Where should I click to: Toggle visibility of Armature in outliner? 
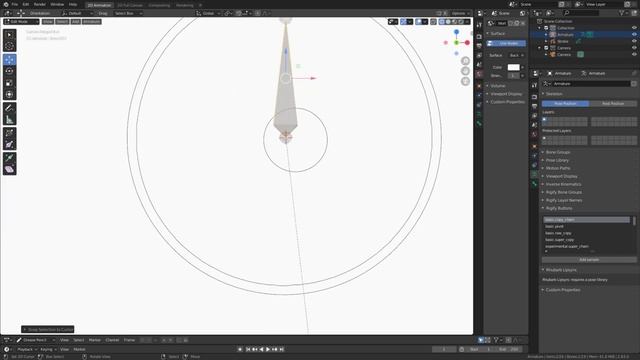tap(634, 35)
